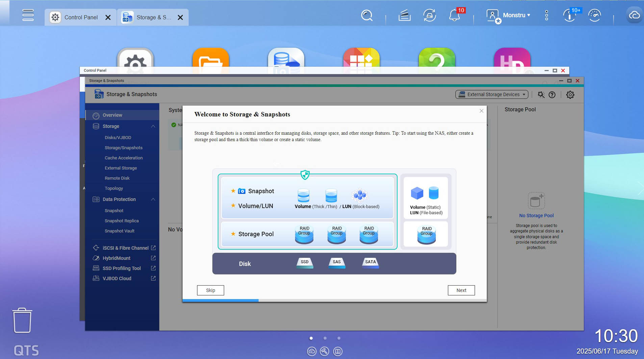Open the Monstru user account menu
The width and height of the screenshot is (644, 359).
coord(509,15)
